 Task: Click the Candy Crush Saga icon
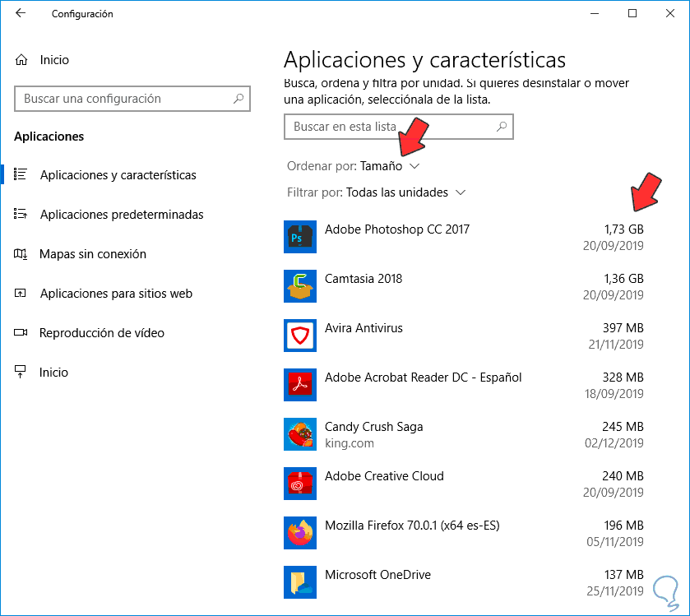pos(300,434)
